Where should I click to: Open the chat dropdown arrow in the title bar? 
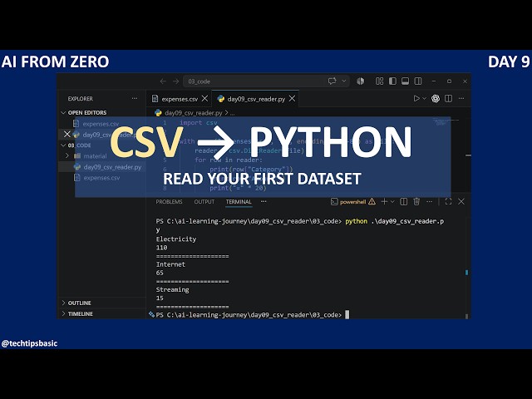tap(343, 81)
